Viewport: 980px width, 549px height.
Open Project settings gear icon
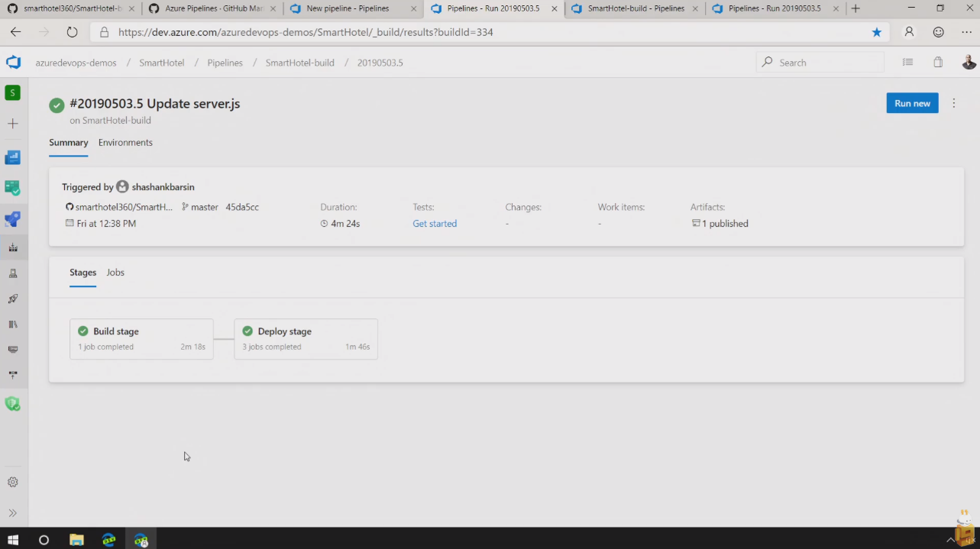coord(13,483)
